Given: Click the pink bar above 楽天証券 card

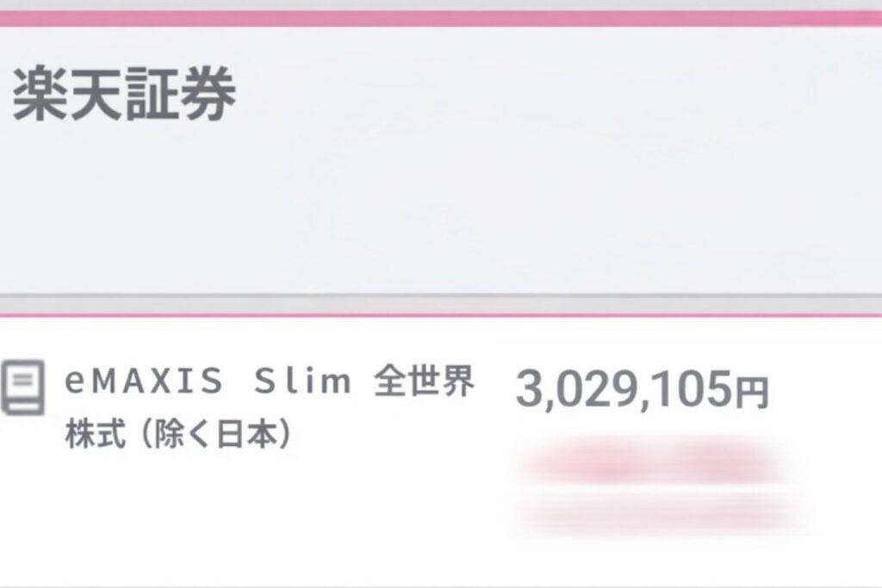Looking at the screenshot, I should (441, 19).
